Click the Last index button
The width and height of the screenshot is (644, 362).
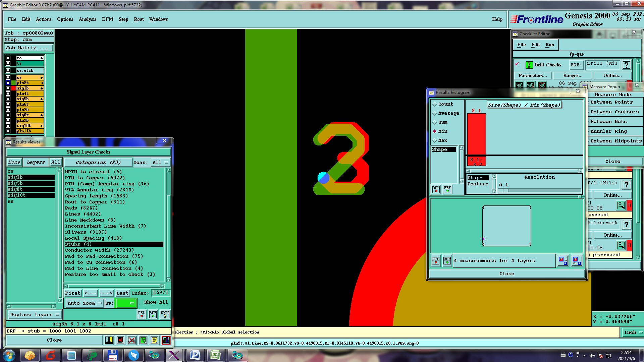122,293
